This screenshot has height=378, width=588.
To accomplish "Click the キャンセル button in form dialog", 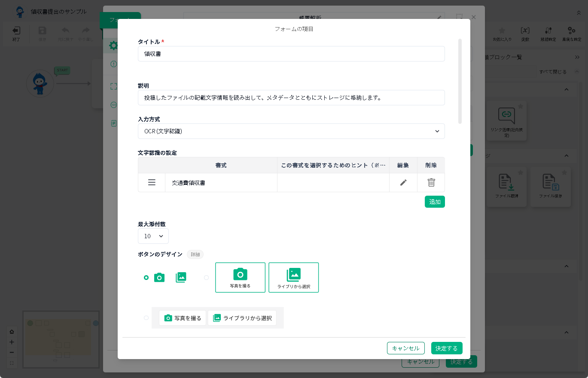I will click(x=405, y=348).
